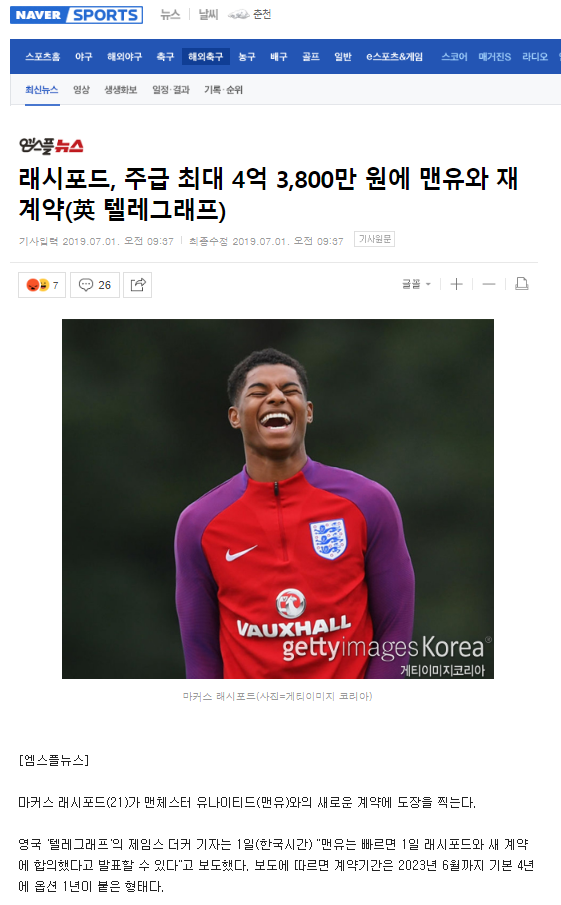Expand the 글꼴 font dropdown

tap(416, 284)
